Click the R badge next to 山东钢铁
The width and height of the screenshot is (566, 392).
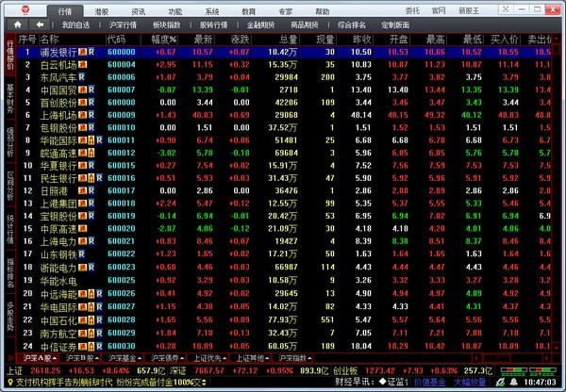pos(82,254)
